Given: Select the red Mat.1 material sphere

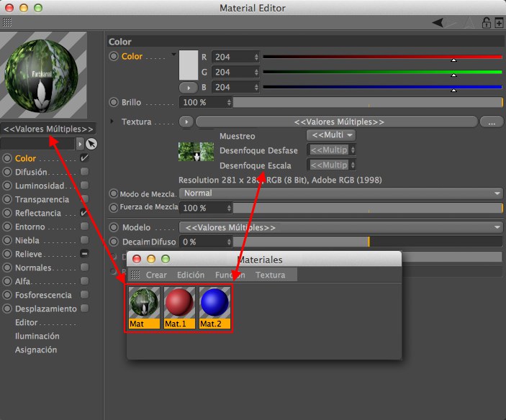Looking at the screenshot, I should [179, 302].
